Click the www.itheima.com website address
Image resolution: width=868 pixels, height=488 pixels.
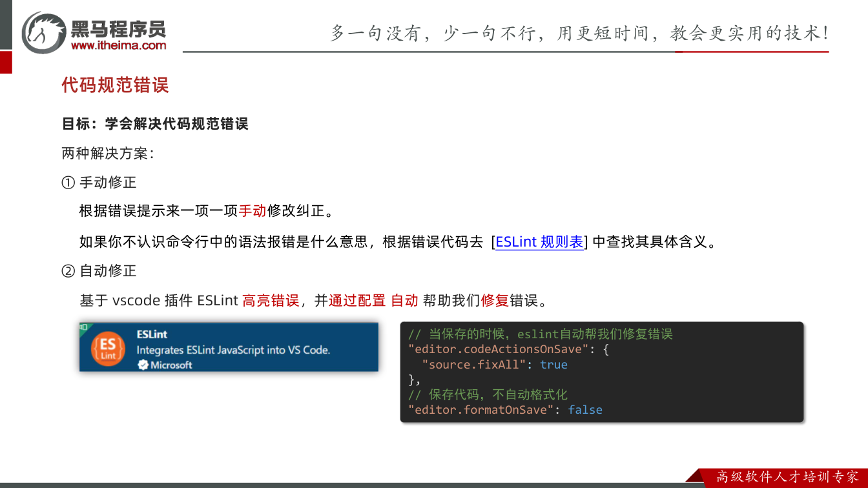tap(119, 45)
